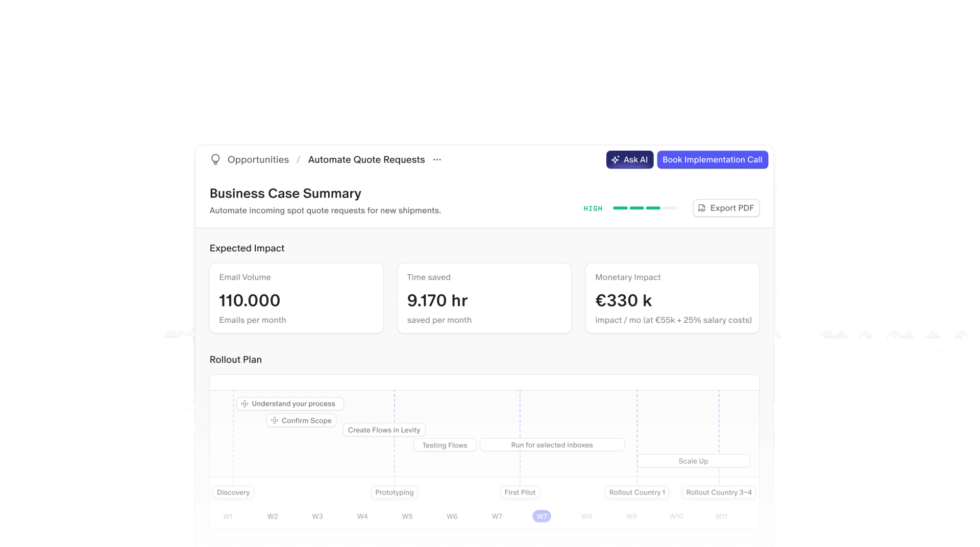Viewport: 980px width, 547px height.
Task: Open the Time saved card
Action: [484, 298]
